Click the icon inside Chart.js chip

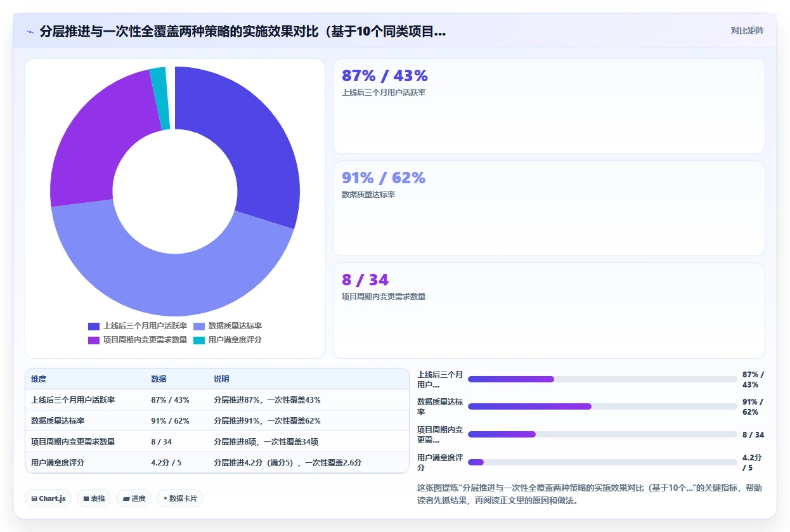coord(34,498)
